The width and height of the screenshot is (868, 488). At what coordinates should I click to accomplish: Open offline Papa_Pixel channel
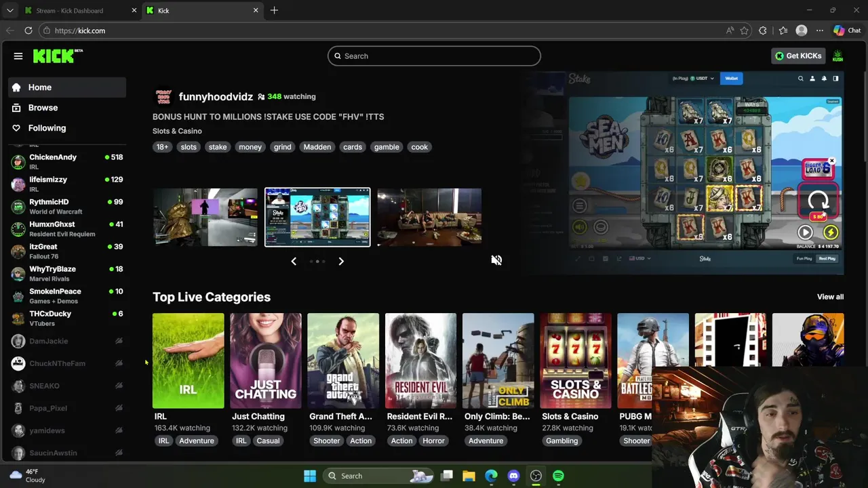[x=66, y=408]
